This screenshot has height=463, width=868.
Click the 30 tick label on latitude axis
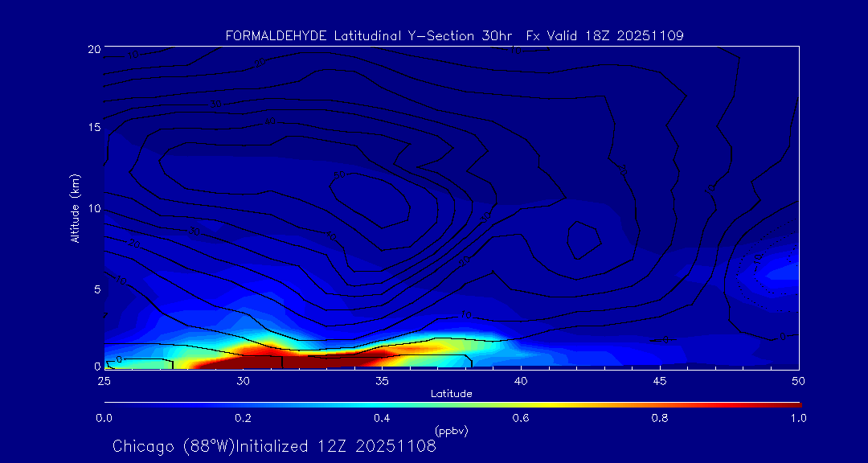coord(244,380)
